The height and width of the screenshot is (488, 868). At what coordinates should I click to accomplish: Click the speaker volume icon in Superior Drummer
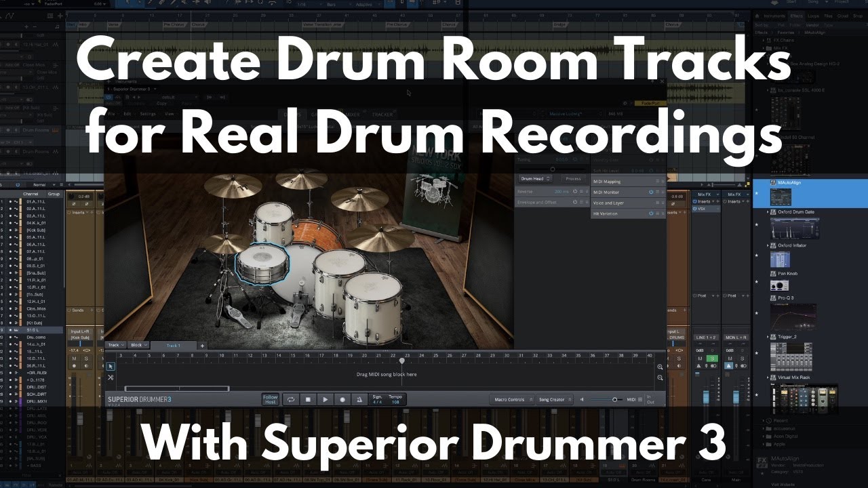point(581,400)
